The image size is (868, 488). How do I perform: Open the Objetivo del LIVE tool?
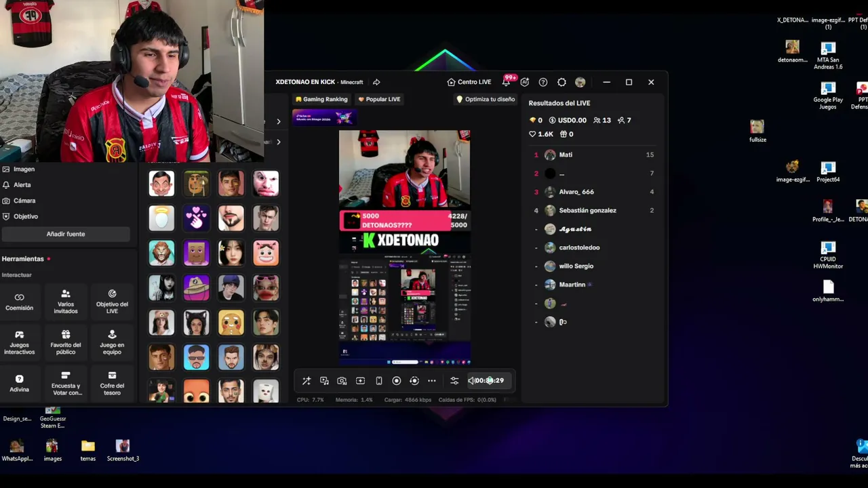(112, 302)
